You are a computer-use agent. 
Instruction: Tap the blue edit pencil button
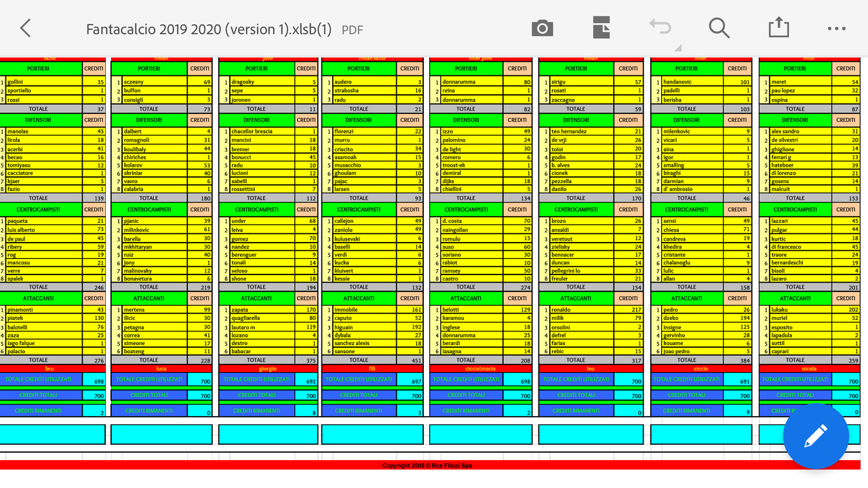816,436
